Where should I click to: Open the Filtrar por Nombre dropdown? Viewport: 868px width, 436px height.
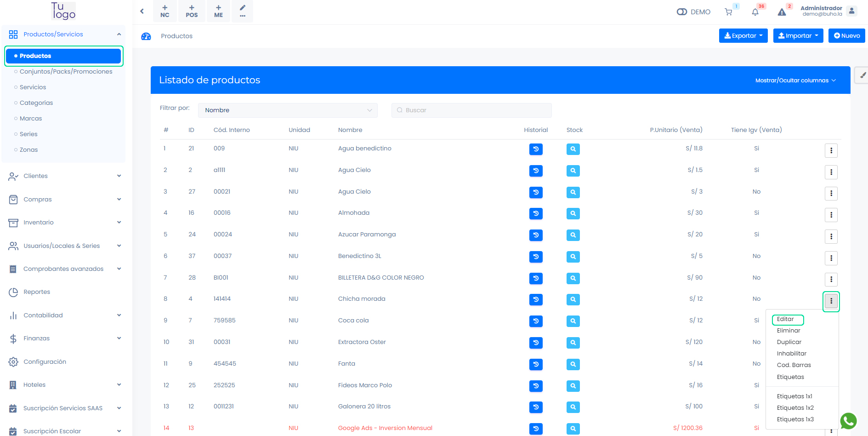point(288,110)
